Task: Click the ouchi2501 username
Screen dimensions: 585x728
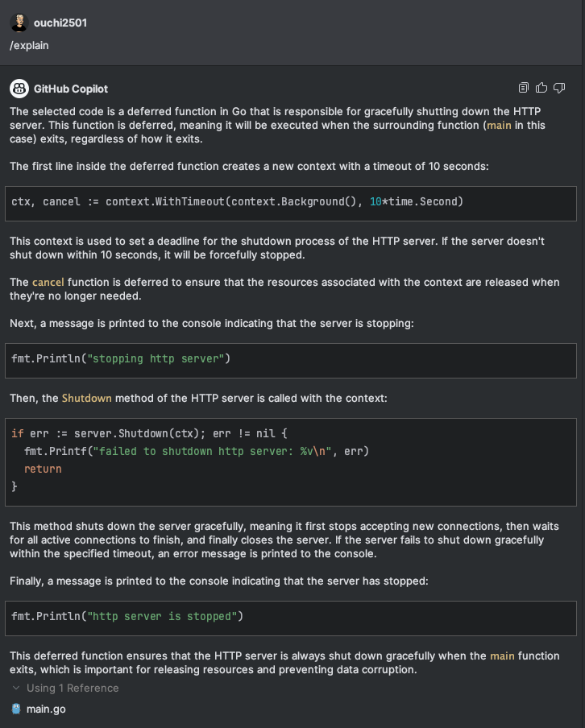Action: 60,23
